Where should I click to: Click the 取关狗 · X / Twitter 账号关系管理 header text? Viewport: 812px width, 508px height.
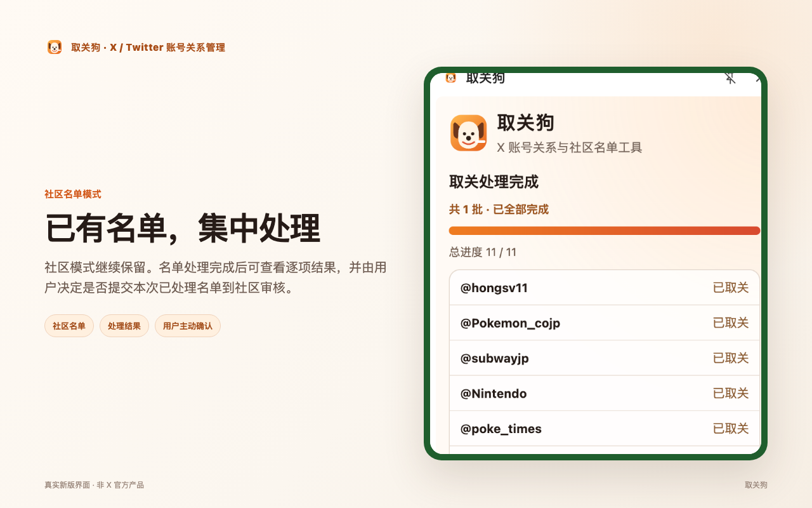[x=148, y=48]
